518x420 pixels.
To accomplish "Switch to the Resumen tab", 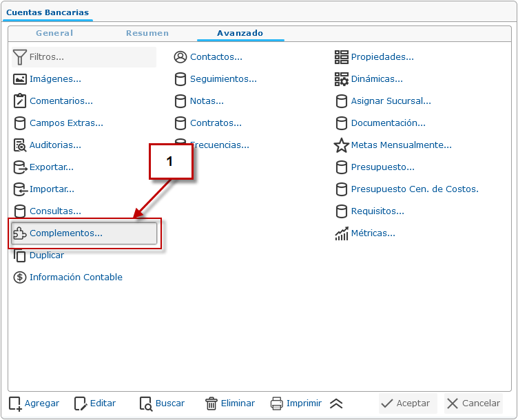I will click(x=147, y=33).
